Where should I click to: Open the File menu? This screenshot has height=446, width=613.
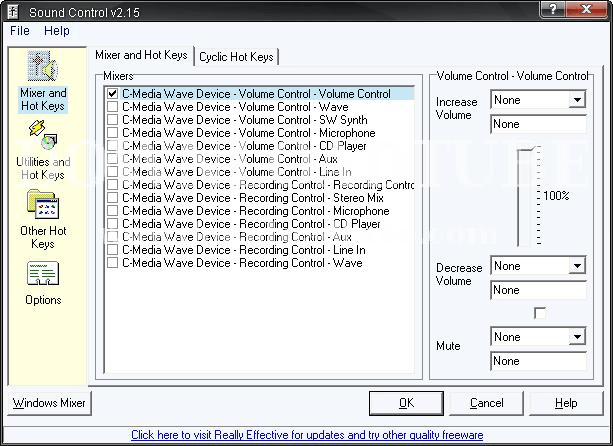click(x=20, y=30)
